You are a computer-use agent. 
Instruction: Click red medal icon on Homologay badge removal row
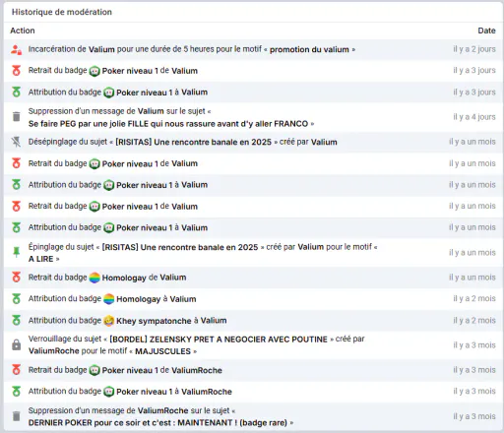(16, 278)
